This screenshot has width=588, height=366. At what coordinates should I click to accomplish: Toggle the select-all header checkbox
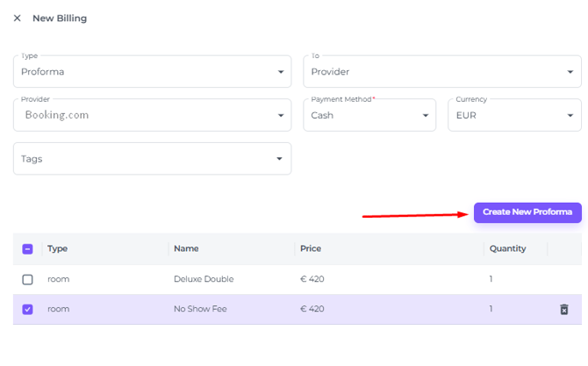point(27,249)
